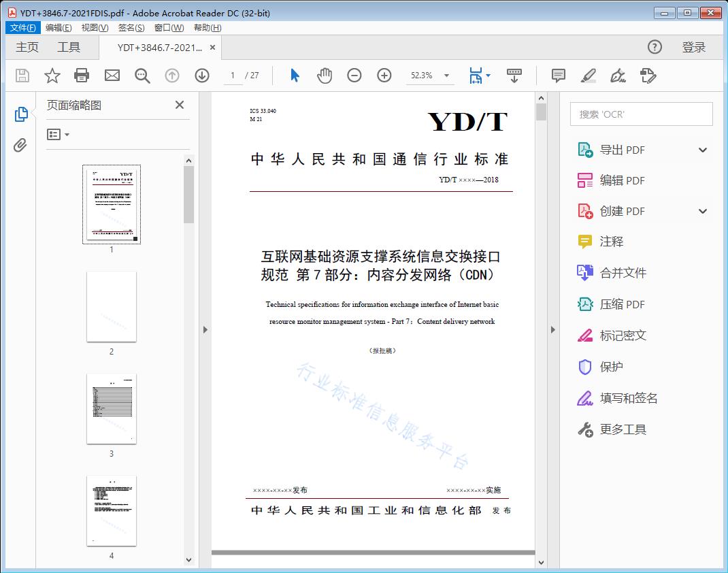728x573 pixels.
Task: Zoom out using the minus icon
Action: click(x=354, y=76)
